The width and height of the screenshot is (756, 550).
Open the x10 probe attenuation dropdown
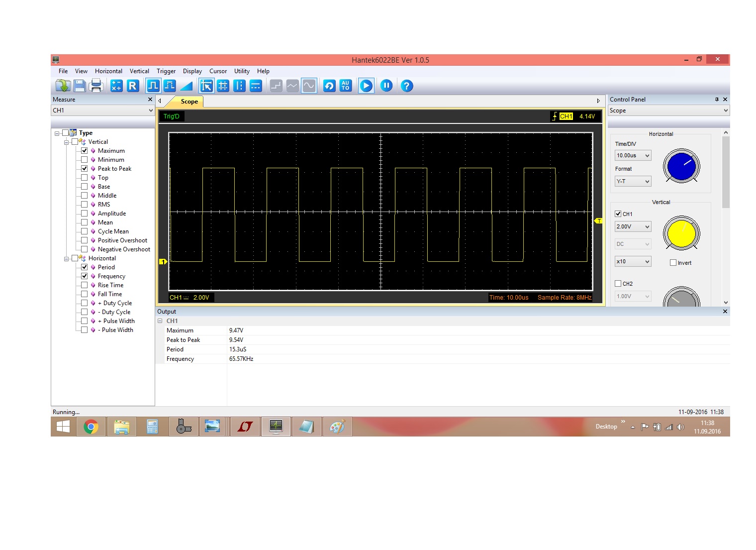pyautogui.click(x=633, y=262)
